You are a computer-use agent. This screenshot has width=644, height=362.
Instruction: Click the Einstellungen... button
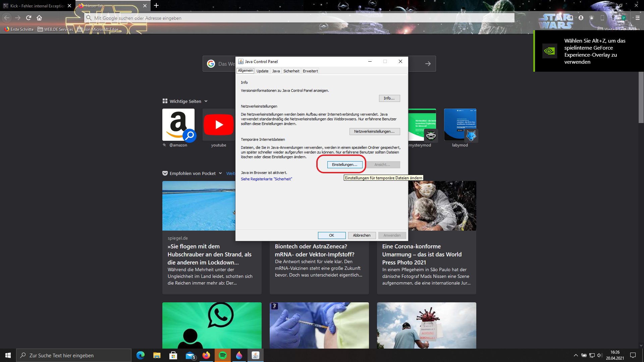coord(344,165)
